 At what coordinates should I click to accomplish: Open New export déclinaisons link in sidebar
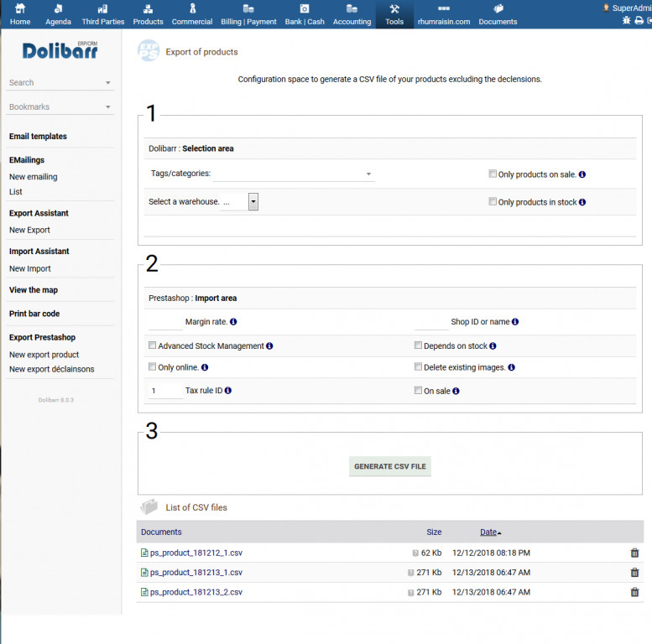pyautogui.click(x=51, y=369)
